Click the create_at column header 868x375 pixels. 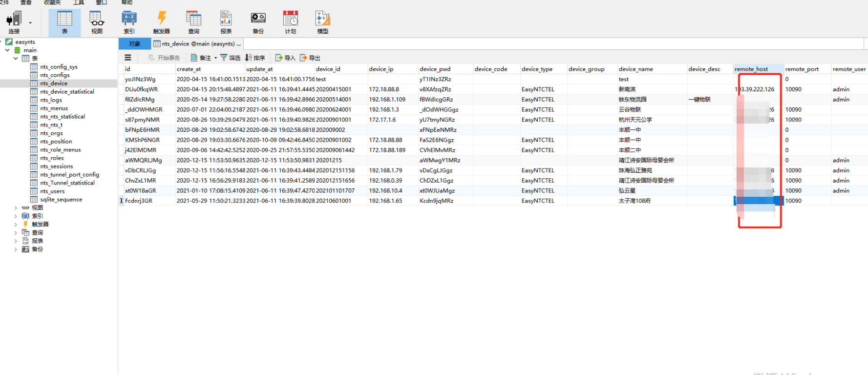[210, 69]
